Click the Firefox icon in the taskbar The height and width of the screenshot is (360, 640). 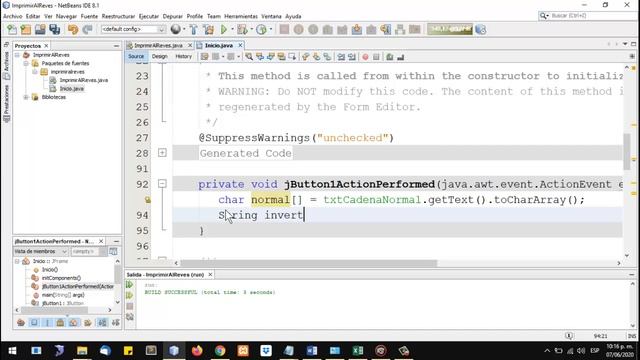click(197, 351)
